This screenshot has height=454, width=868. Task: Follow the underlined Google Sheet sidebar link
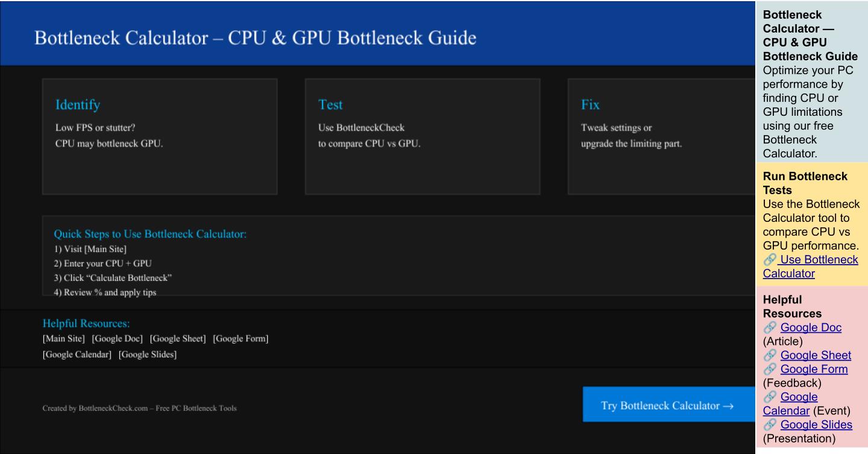tap(816, 356)
